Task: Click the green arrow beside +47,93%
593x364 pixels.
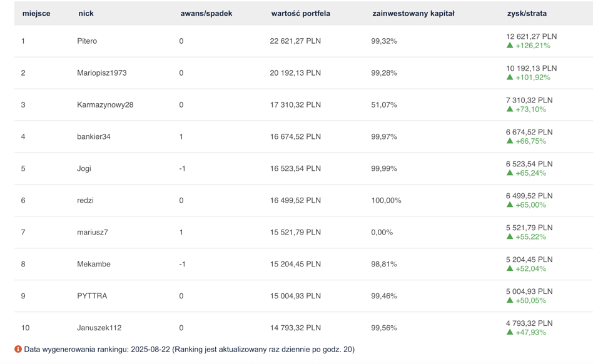Action: (x=510, y=332)
